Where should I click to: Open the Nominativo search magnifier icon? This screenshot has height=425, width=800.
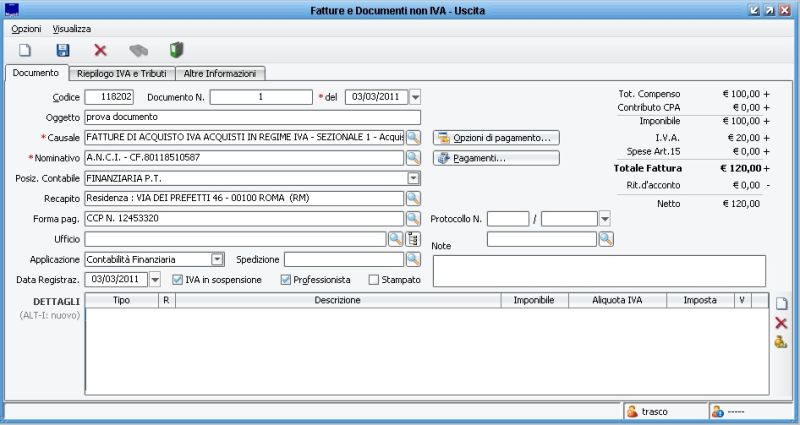coord(413,158)
